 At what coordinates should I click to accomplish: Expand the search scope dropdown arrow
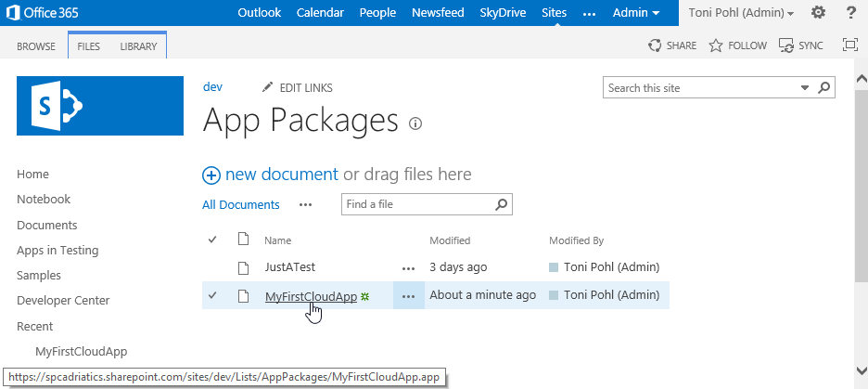pos(805,88)
